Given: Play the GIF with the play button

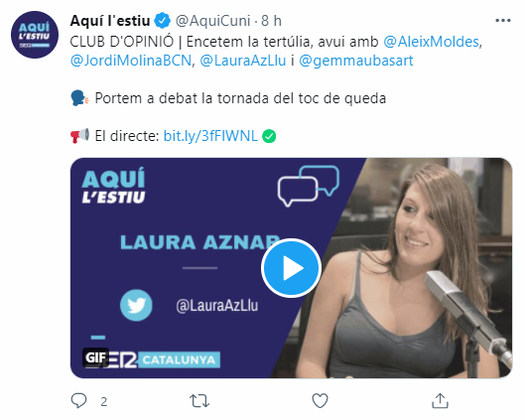Looking at the screenshot, I should 291,268.
